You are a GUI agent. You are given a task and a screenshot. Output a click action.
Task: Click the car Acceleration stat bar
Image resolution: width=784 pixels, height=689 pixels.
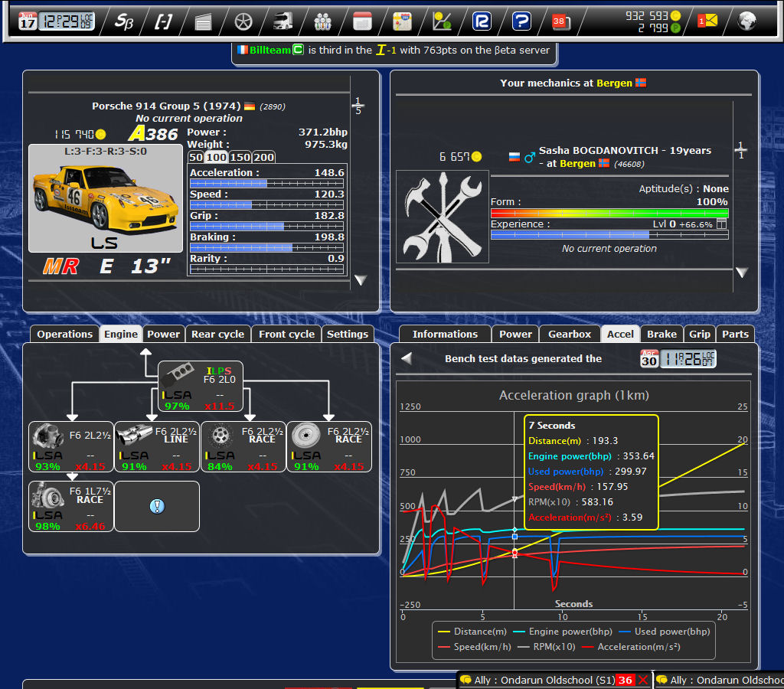[266, 184]
